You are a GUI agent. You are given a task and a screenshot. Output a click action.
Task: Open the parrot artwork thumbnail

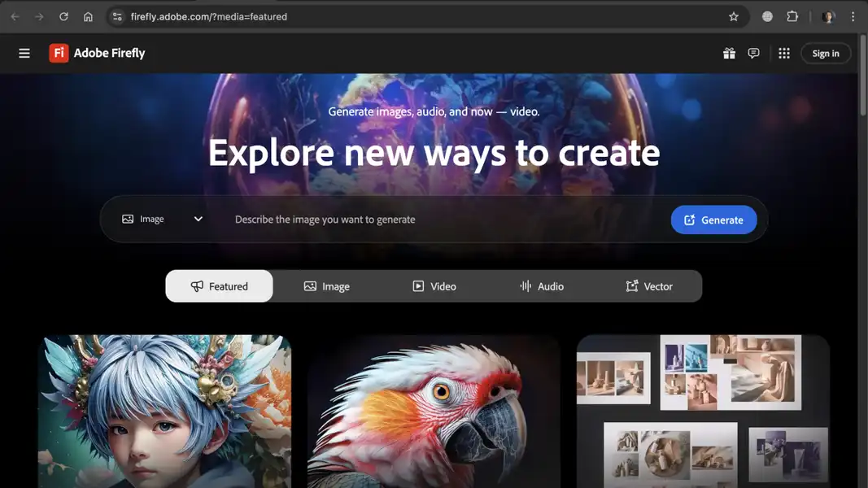click(x=434, y=411)
